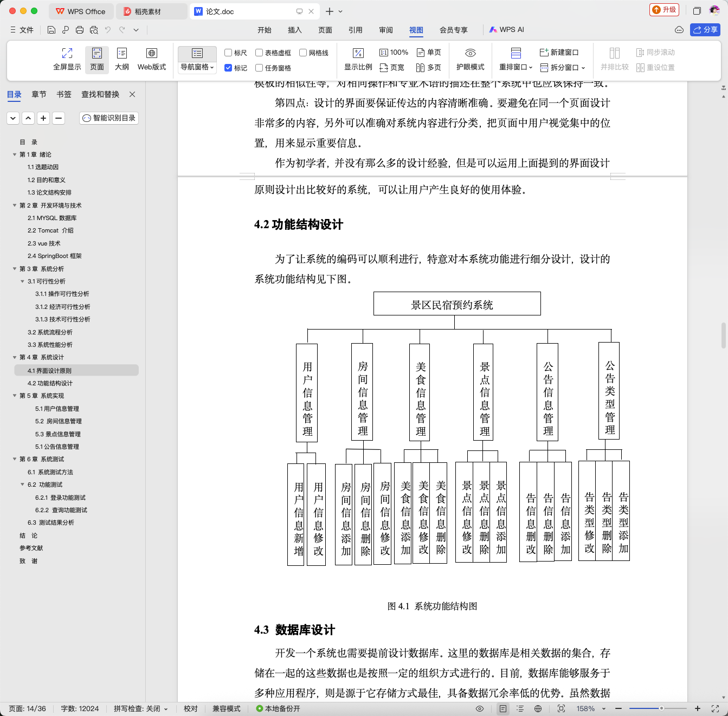Go to 4.2 功能结构设计 in outline
728x716 pixels.
tap(50, 383)
